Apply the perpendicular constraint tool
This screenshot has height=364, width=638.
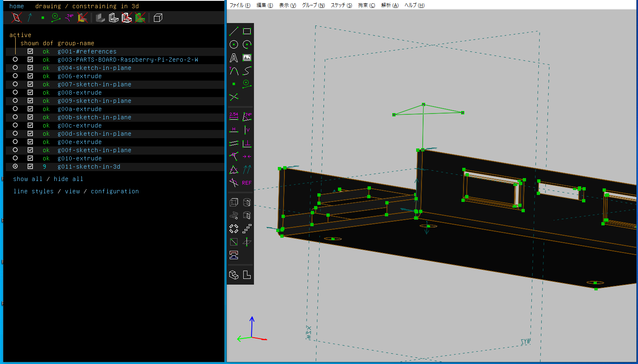click(x=247, y=144)
